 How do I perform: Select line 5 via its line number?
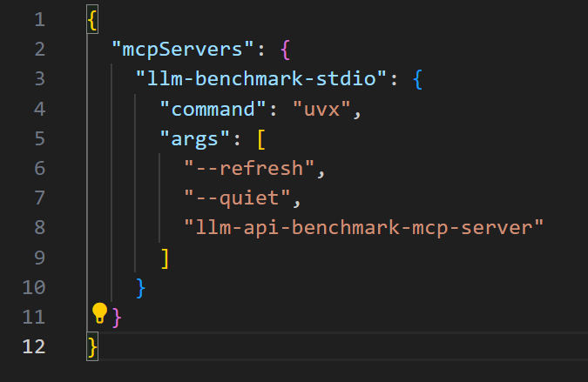[x=39, y=138]
